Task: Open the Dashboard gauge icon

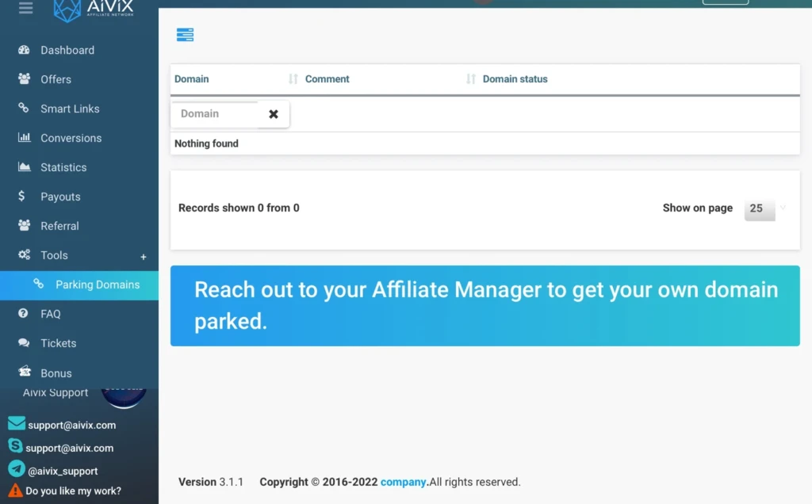Action: (x=24, y=50)
